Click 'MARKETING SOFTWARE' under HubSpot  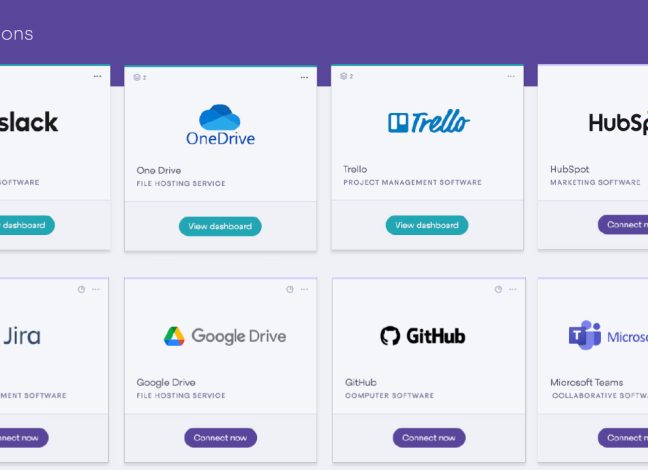tap(595, 182)
